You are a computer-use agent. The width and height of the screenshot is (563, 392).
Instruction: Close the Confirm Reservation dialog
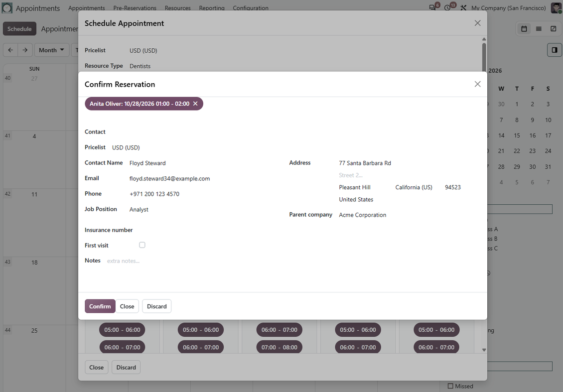(477, 84)
